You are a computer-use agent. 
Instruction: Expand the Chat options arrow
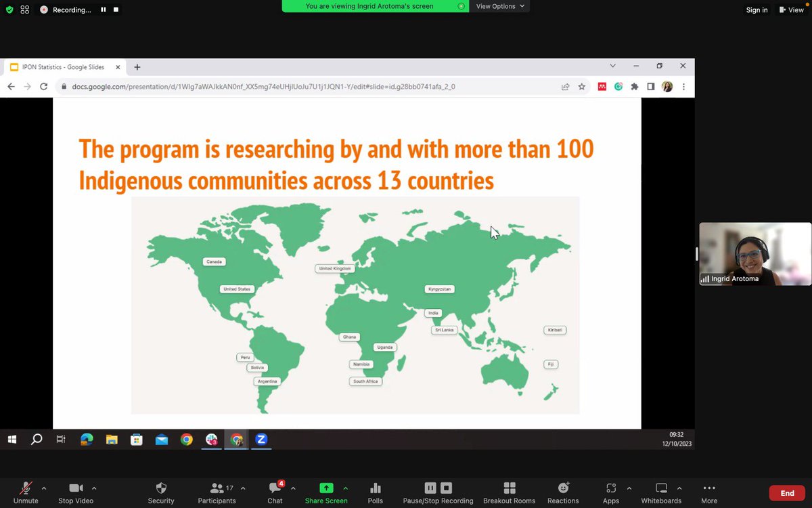click(x=294, y=488)
